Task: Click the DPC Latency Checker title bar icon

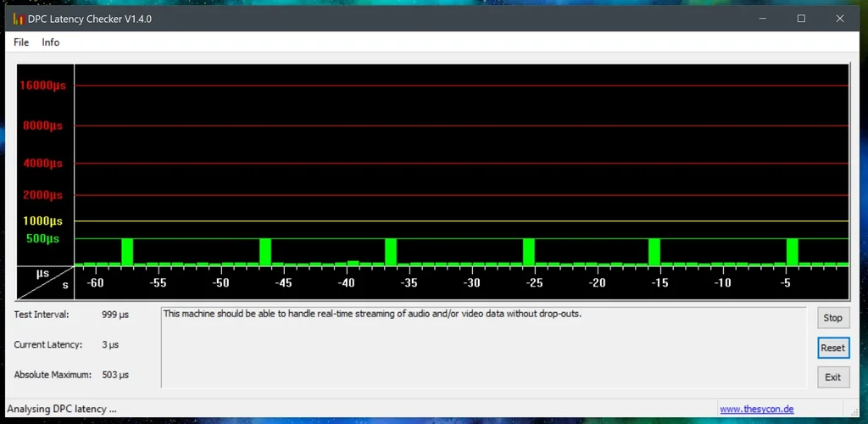Action: (x=19, y=19)
